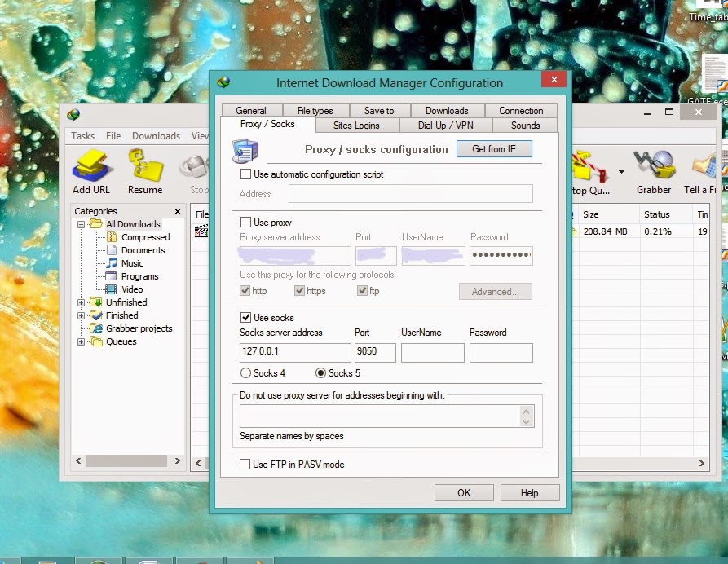Click the download list scrollbar right arrow
Screen dimensions: 728x564
702,463
